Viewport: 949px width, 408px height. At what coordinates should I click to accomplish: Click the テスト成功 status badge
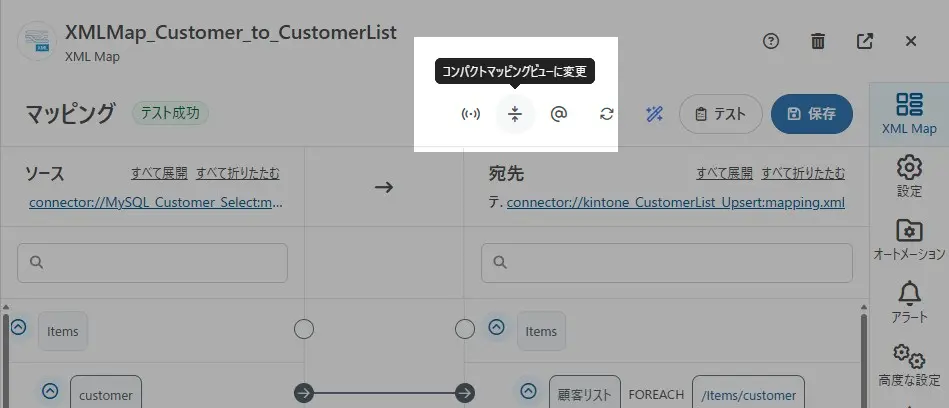click(170, 113)
